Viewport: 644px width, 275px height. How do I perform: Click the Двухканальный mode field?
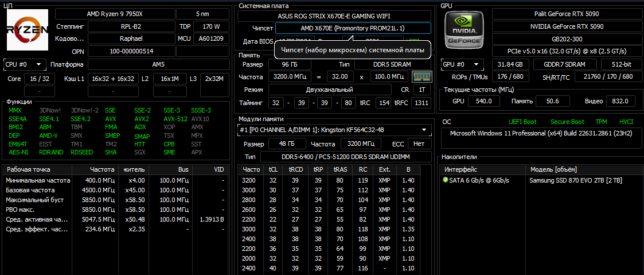tap(329, 90)
